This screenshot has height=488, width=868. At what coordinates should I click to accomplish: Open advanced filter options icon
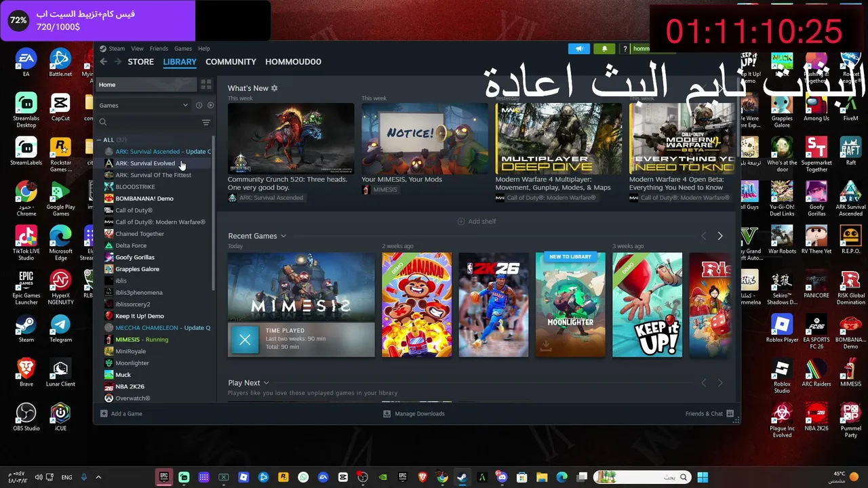pyautogui.click(x=206, y=123)
